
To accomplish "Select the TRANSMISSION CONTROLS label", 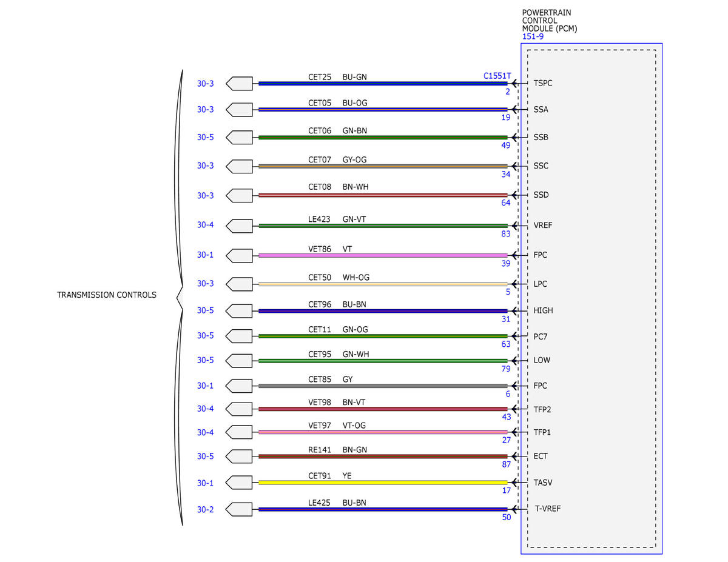I will click(x=107, y=295).
